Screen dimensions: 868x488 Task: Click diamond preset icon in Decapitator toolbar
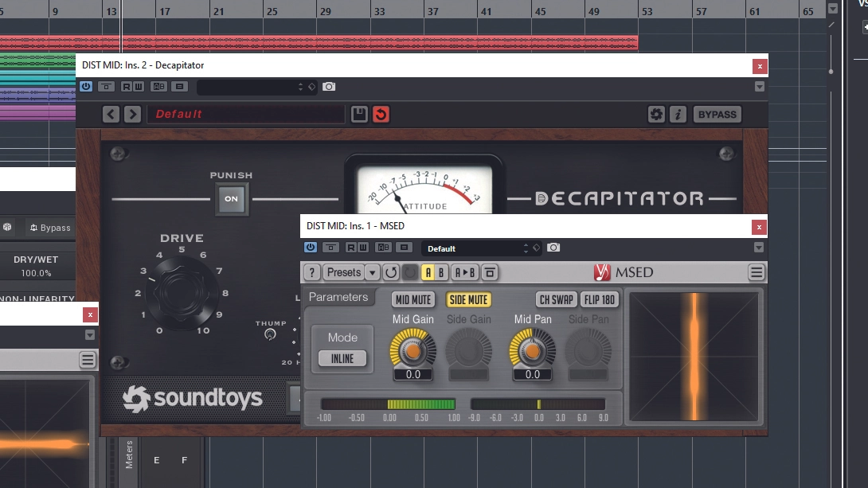click(311, 87)
